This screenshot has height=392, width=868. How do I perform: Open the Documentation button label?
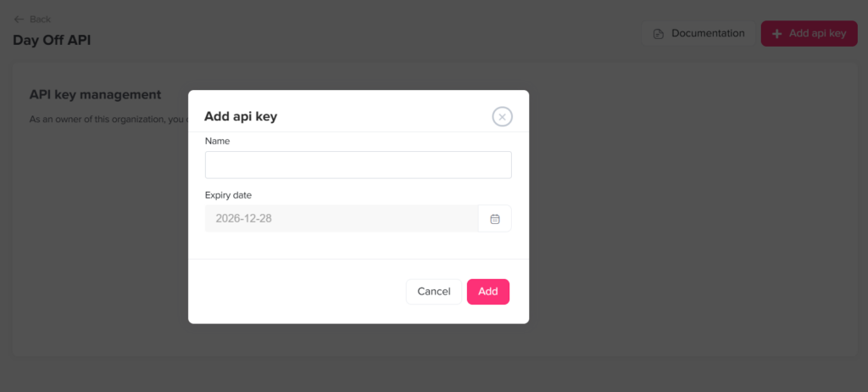[x=708, y=34]
